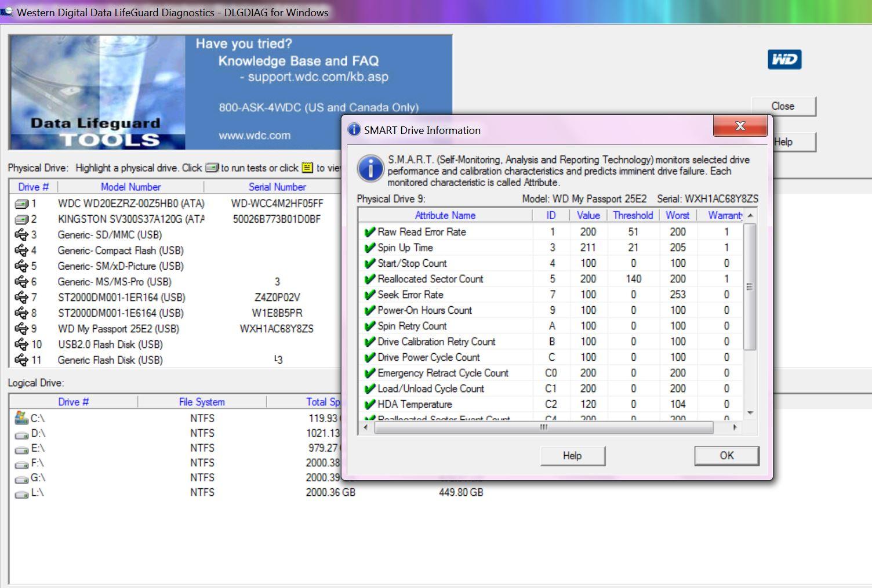872x588 pixels.
Task: Sort SMART table by Attribute Name column
Action: 445,215
